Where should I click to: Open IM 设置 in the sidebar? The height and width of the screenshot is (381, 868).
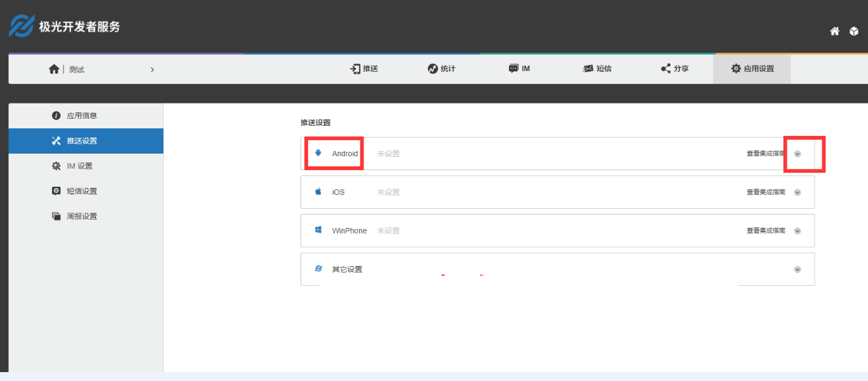86,166
